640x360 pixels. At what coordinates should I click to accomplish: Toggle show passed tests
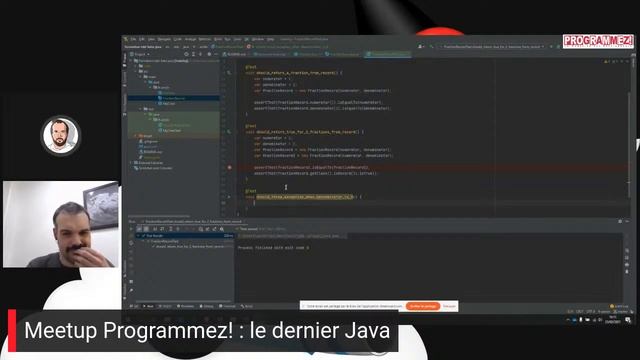(139, 229)
